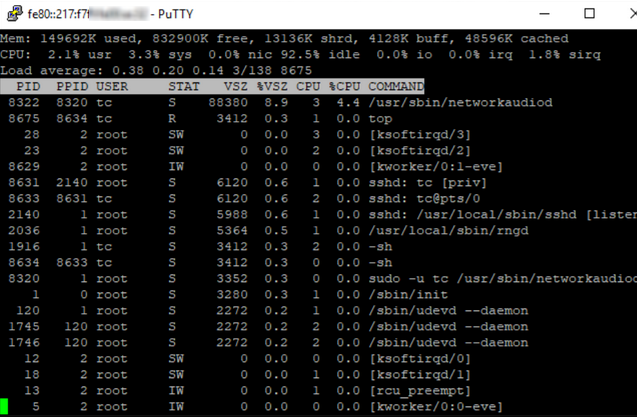
Task: Select the '48596K cached' value
Action: click(517, 39)
